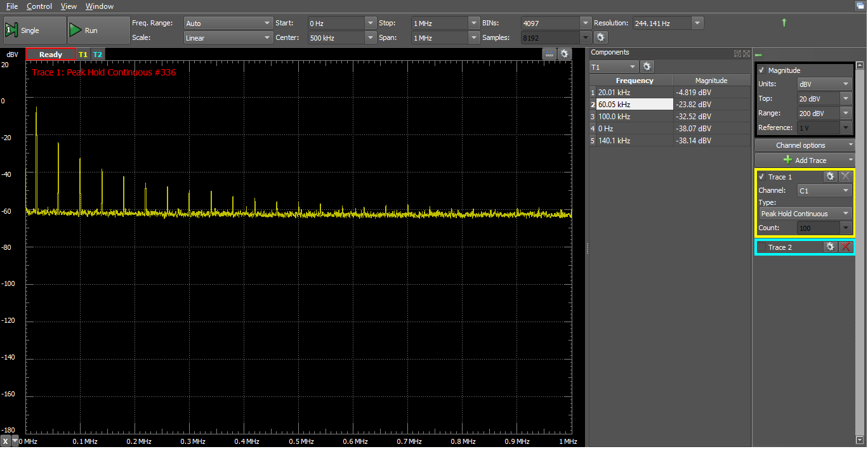Open the acquisition settings gear beside Samples
This screenshot has height=449, width=868.
[600, 37]
